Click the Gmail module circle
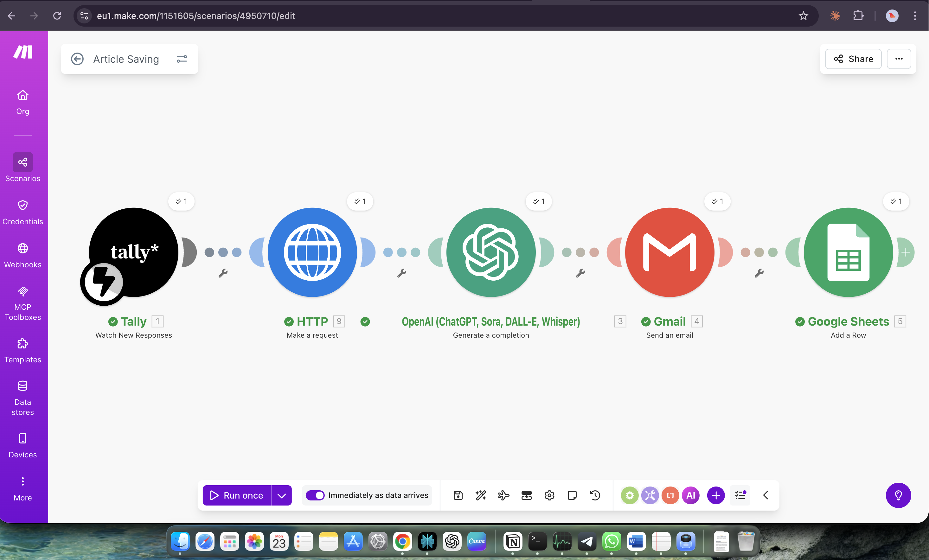This screenshot has width=929, height=560. pyautogui.click(x=669, y=252)
